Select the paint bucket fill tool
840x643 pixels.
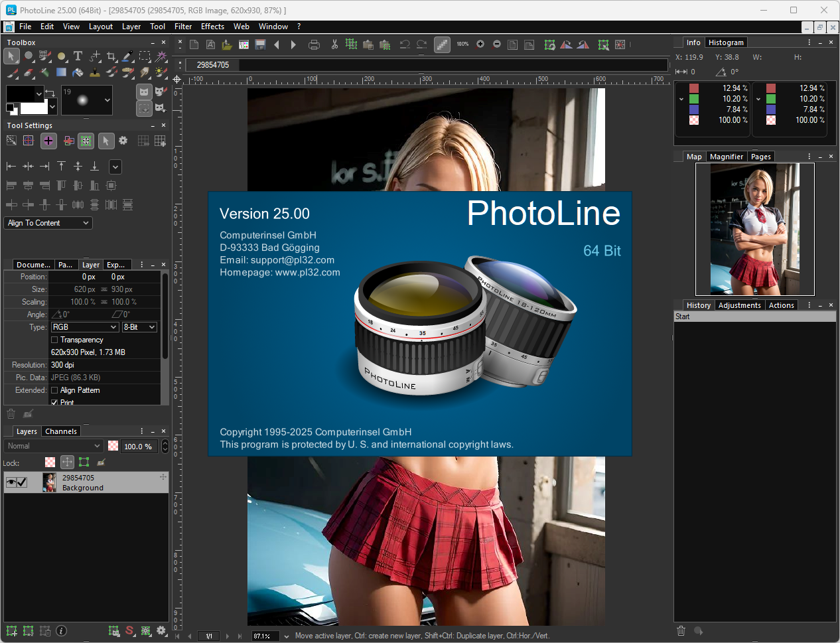coord(78,72)
